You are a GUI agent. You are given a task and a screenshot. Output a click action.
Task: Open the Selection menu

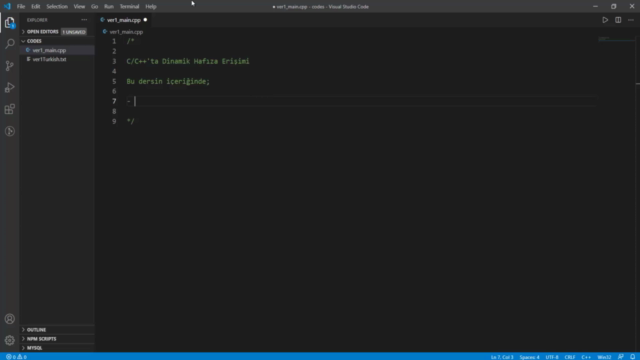coord(57,7)
